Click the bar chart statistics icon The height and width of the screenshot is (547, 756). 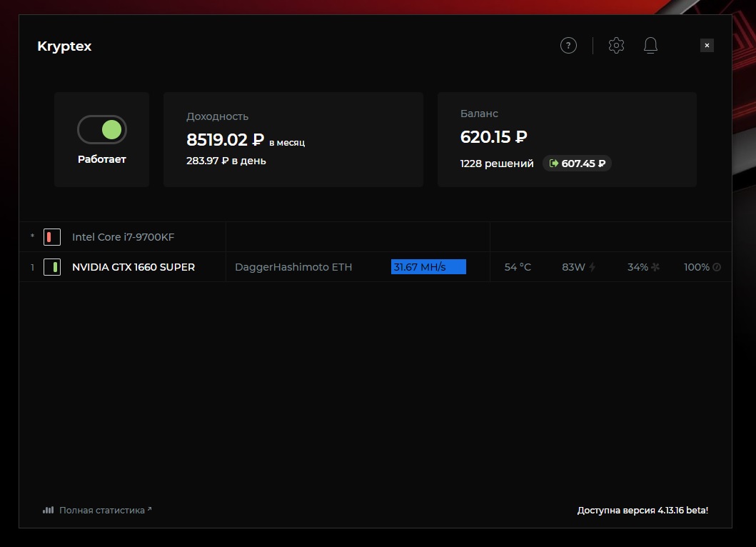pos(48,510)
